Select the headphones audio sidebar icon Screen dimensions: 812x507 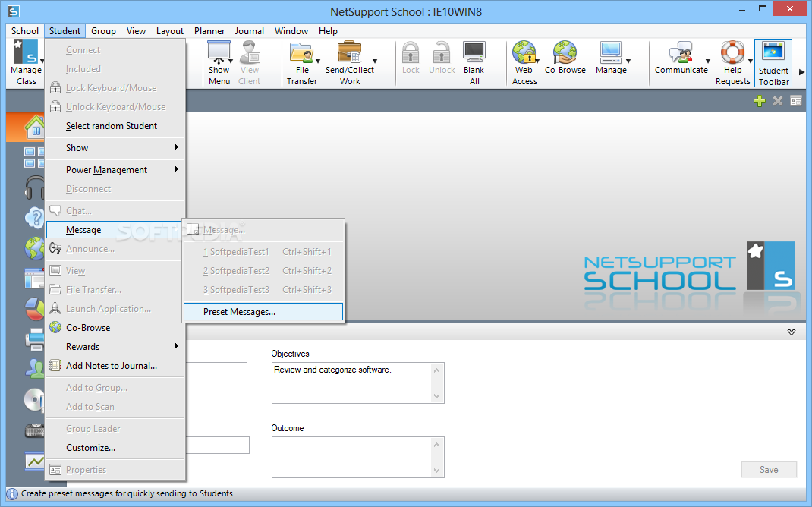point(35,187)
